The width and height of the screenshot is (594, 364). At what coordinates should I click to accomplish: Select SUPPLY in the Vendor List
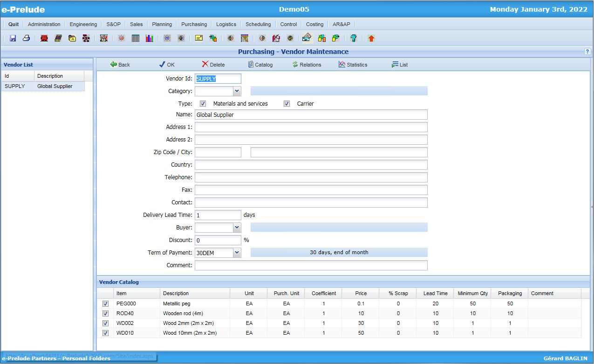[14, 86]
